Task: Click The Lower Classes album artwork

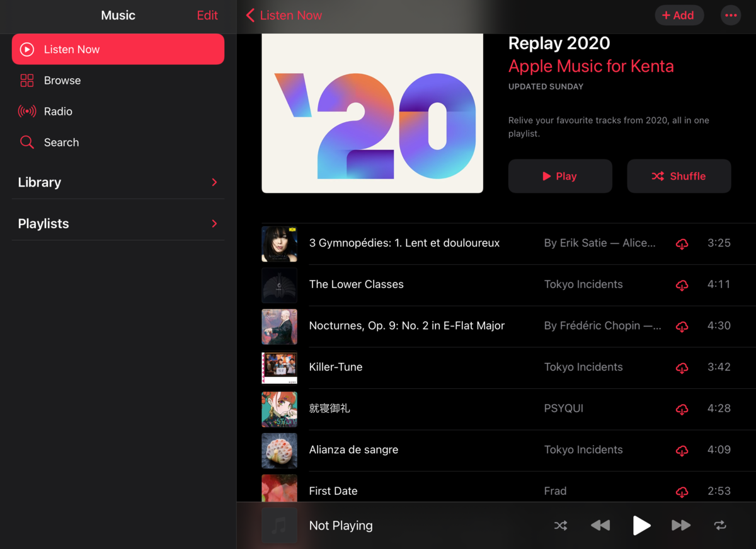Action: tap(279, 285)
